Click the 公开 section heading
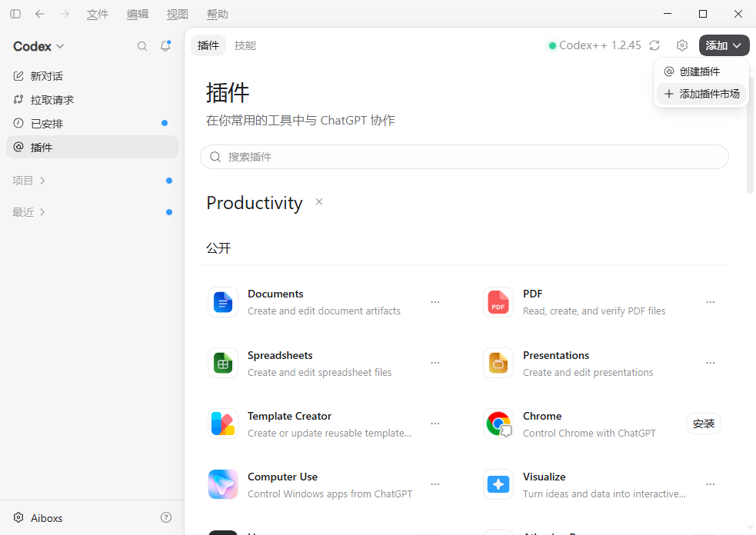 pos(218,248)
